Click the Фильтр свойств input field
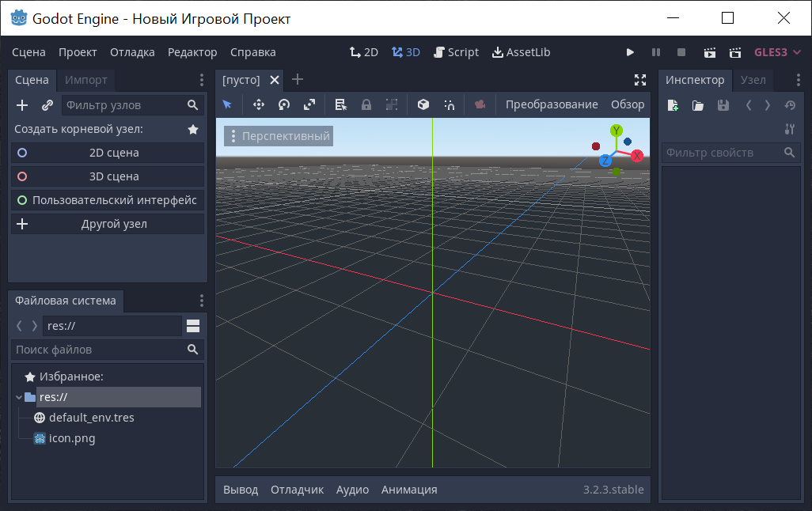Screen dimensions: 812x511 (x=730, y=153)
